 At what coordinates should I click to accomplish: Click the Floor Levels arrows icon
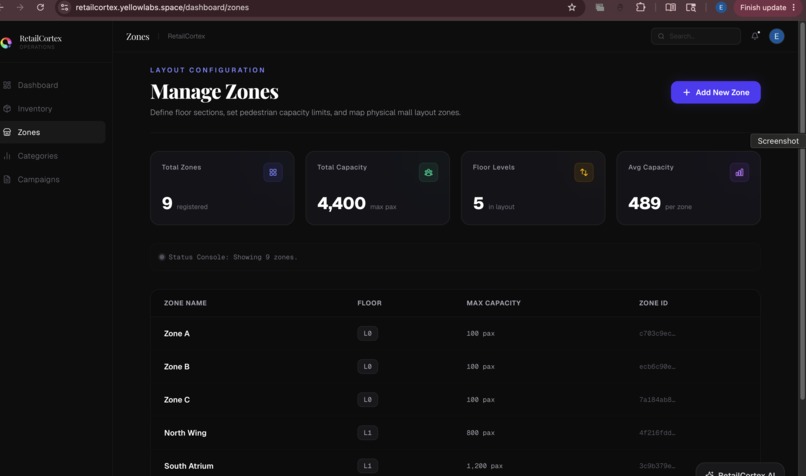[583, 172]
